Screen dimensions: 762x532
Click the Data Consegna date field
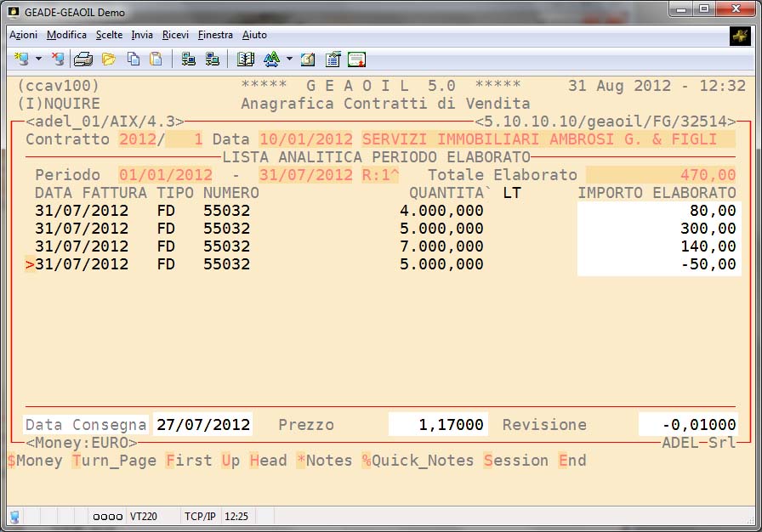202,425
